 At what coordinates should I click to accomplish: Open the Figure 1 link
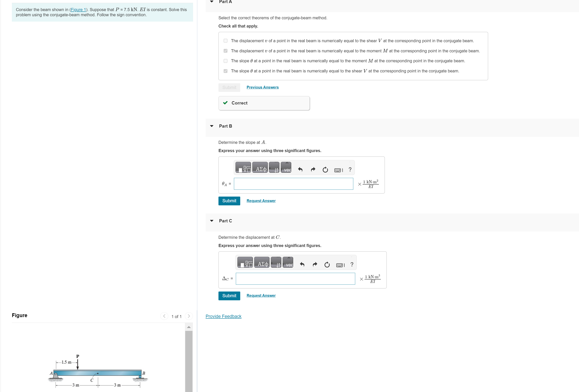78,10
